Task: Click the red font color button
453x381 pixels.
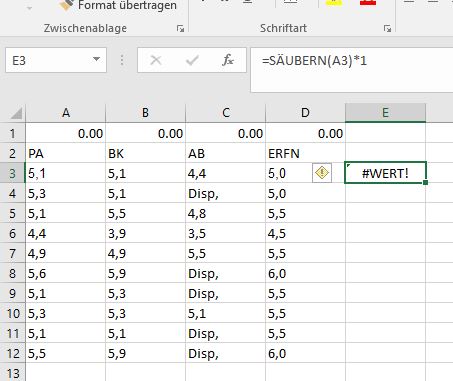Action: [368, 3]
